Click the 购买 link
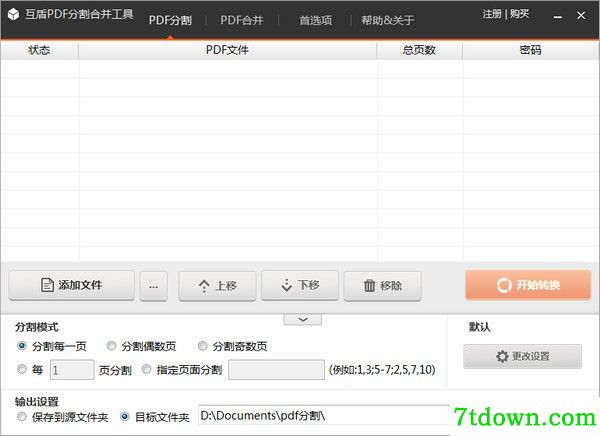 (519, 14)
